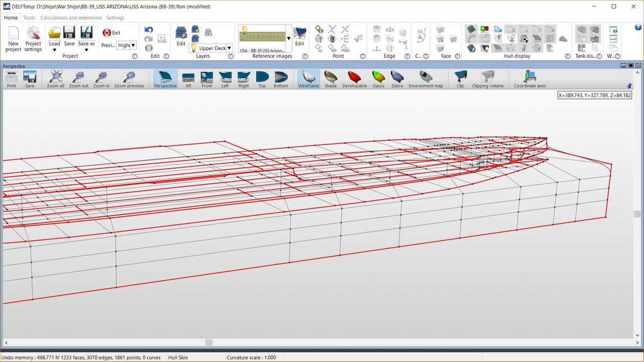The width and height of the screenshot is (644, 362).
Task: Enable Shade rendering mode
Action: (331, 78)
